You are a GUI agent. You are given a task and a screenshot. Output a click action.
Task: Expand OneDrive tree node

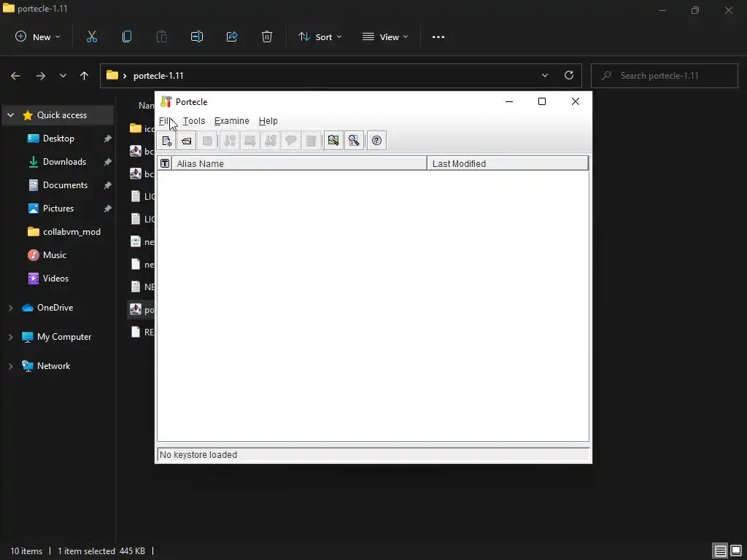coord(10,308)
